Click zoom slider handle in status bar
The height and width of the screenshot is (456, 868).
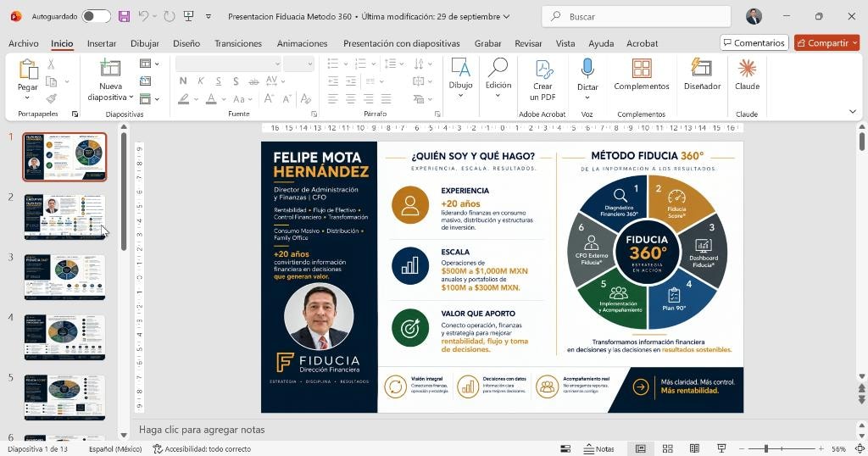tap(766, 449)
